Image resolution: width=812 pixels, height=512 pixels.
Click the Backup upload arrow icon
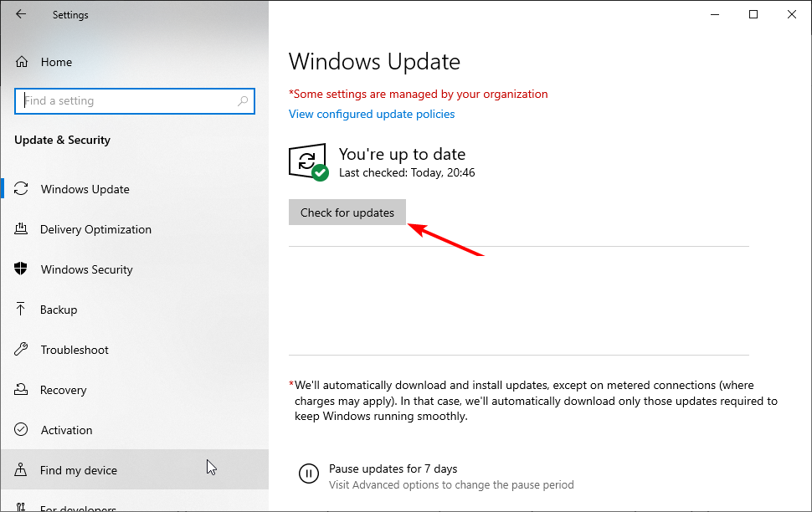coord(22,310)
